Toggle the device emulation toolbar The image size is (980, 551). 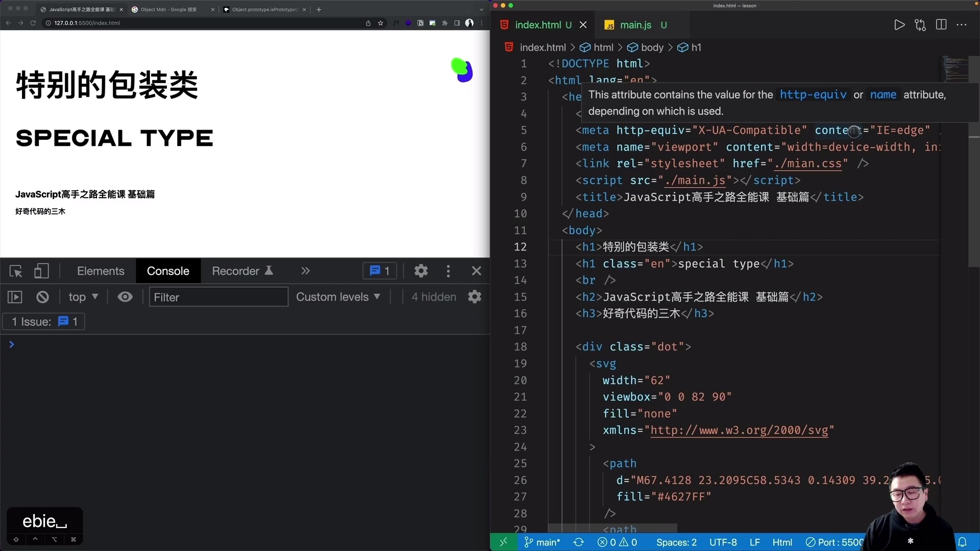(x=41, y=271)
